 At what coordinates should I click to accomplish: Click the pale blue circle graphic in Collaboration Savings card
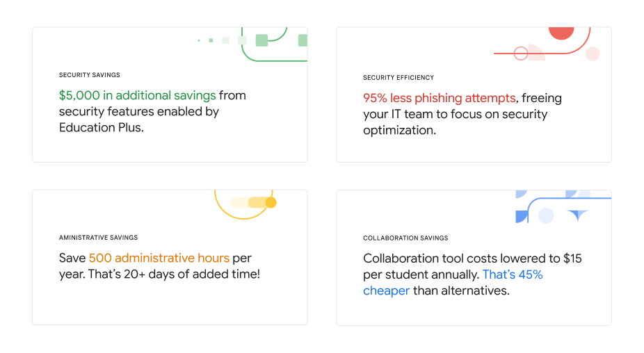tap(546, 215)
